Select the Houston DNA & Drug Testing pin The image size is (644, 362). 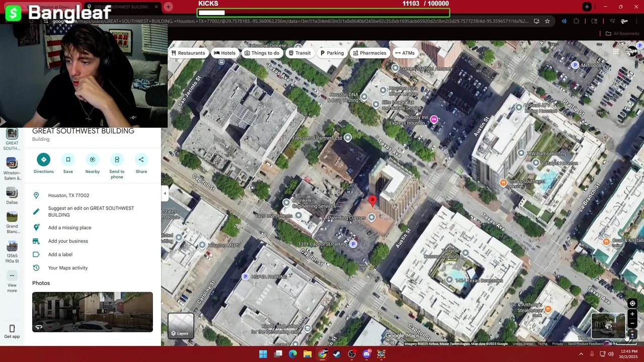click(364, 97)
